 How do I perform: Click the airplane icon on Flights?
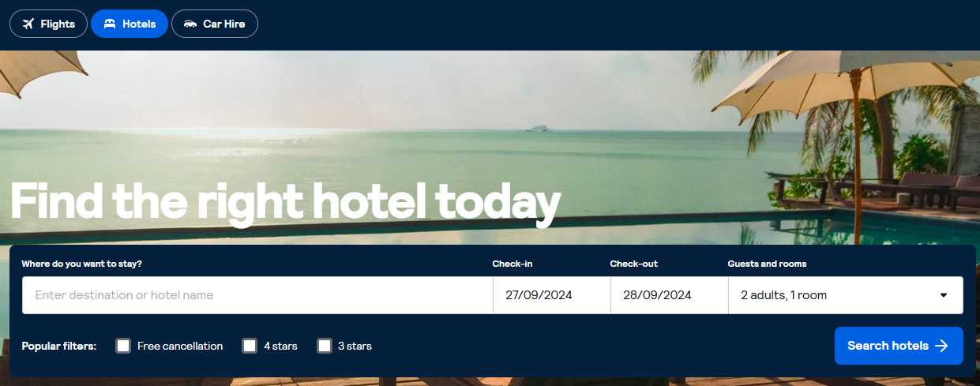tap(29, 24)
